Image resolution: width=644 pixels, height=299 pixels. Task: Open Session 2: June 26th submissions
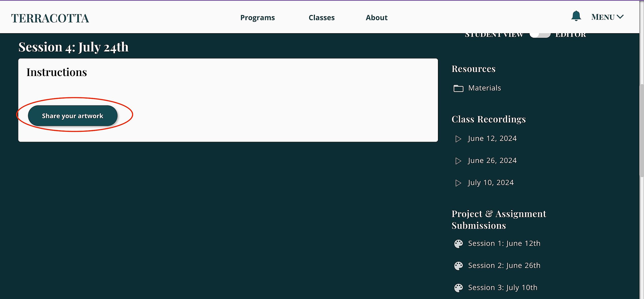pos(504,265)
